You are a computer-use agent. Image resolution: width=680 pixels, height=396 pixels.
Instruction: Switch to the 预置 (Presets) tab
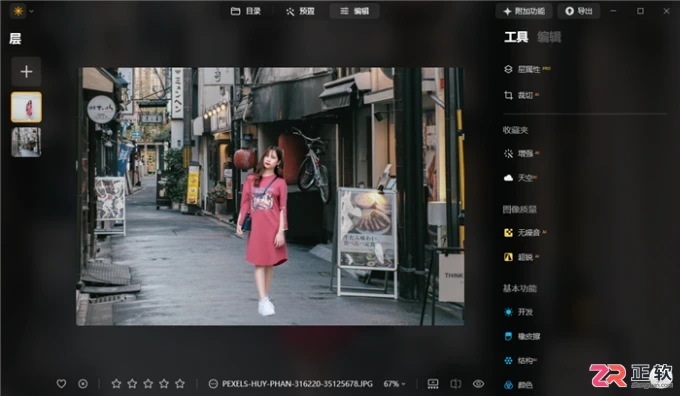pyautogui.click(x=300, y=11)
